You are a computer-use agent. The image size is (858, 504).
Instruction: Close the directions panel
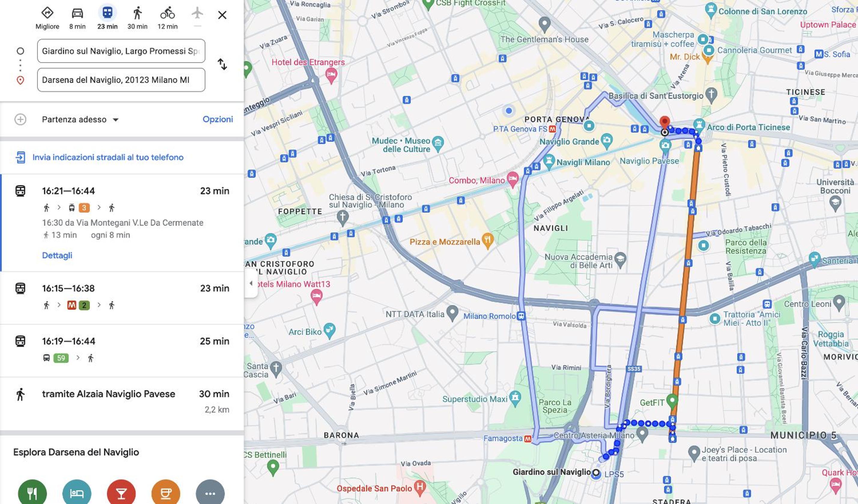click(x=222, y=15)
